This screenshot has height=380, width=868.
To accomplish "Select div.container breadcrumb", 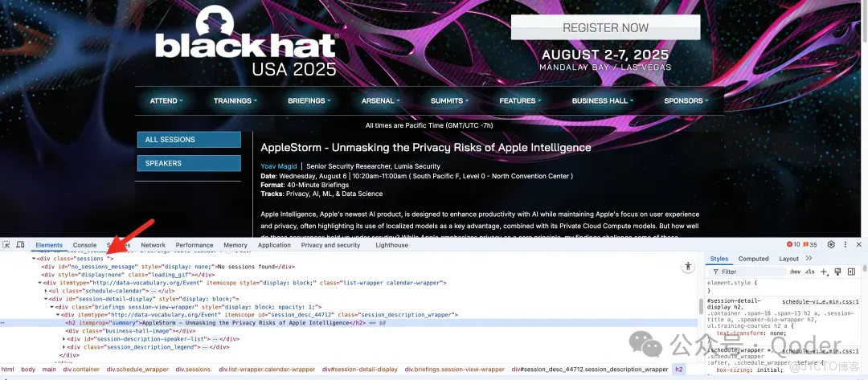I will tap(80, 369).
